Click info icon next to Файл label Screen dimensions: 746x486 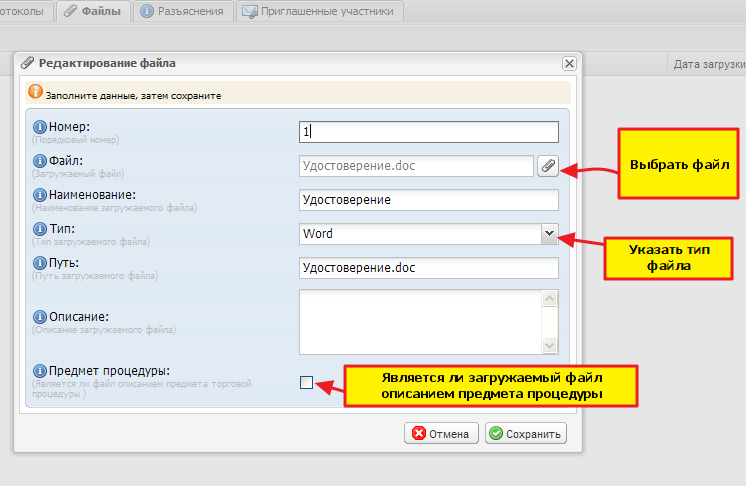40,160
